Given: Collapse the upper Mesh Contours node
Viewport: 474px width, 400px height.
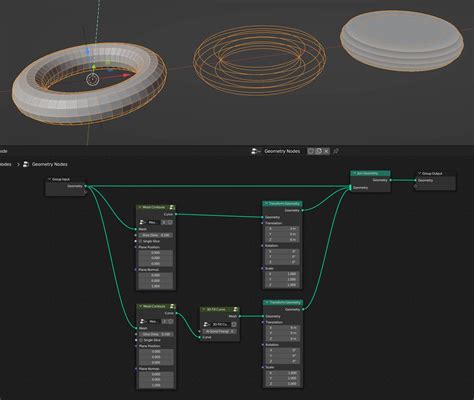Looking at the screenshot, I should click(x=140, y=207).
